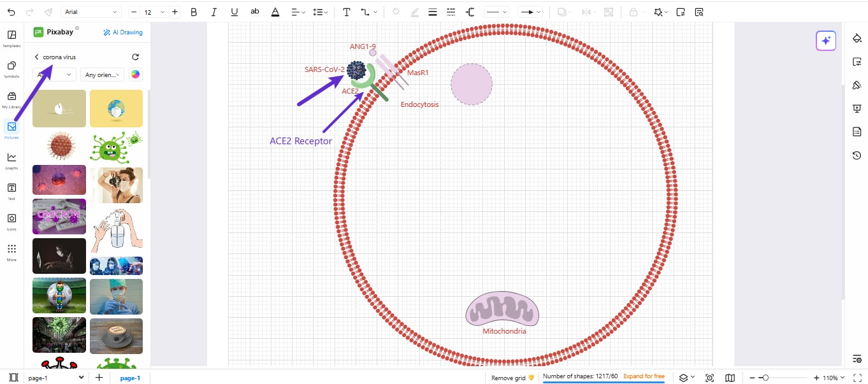Switch to the Graphs panel
868x384 pixels.
11,159
